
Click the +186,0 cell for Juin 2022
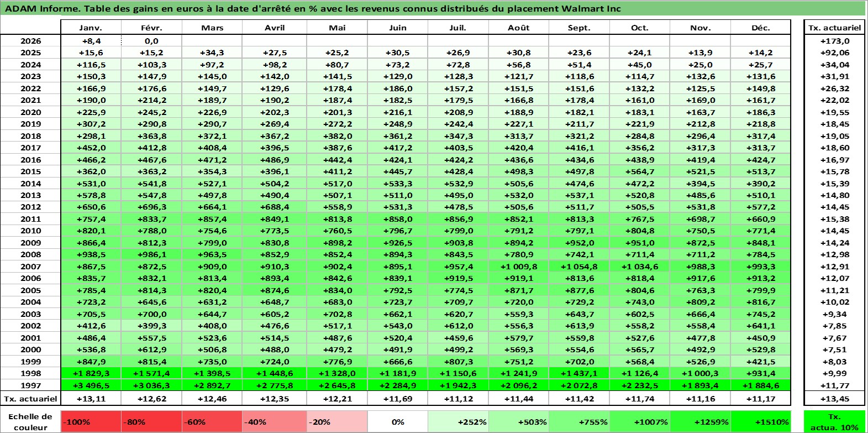397,88
